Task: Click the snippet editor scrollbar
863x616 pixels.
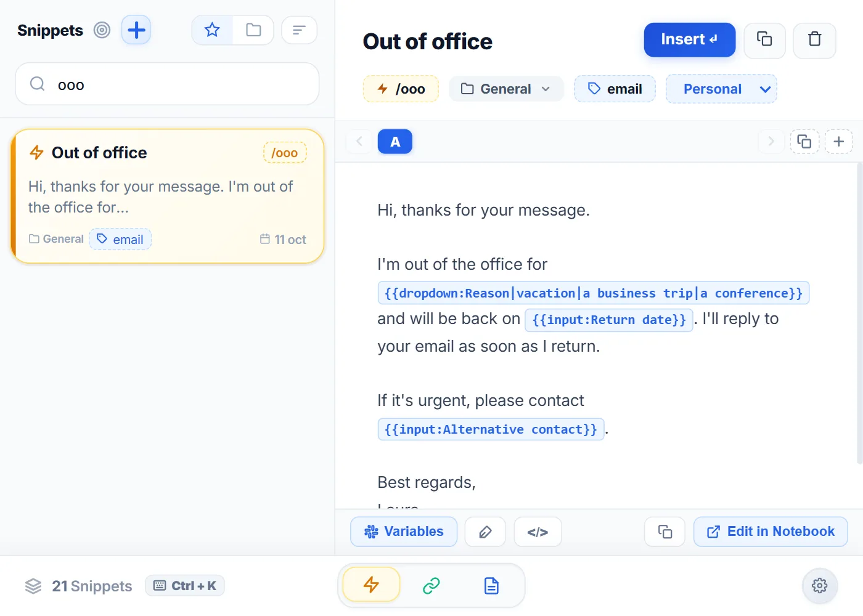Action: click(859, 313)
